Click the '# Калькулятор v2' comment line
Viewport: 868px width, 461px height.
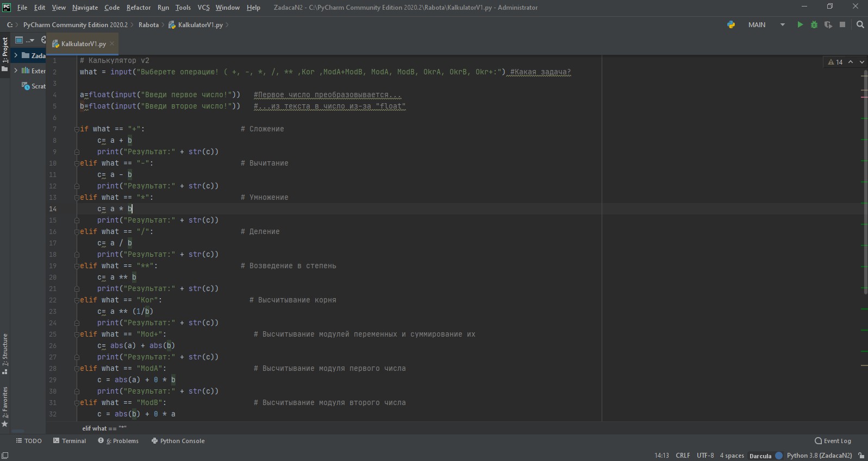pos(114,61)
